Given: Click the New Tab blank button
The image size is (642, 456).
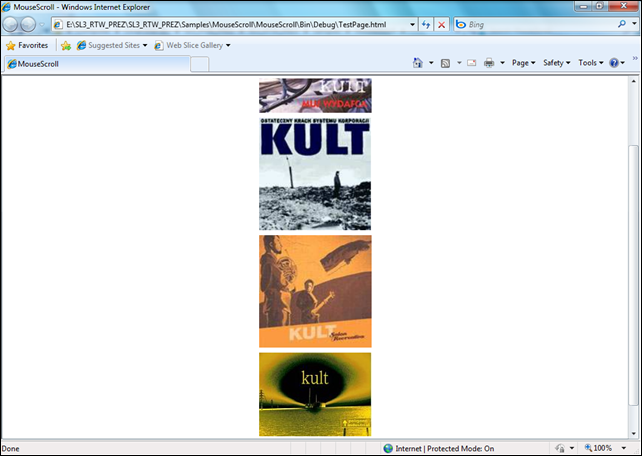Looking at the screenshot, I should [200, 64].
